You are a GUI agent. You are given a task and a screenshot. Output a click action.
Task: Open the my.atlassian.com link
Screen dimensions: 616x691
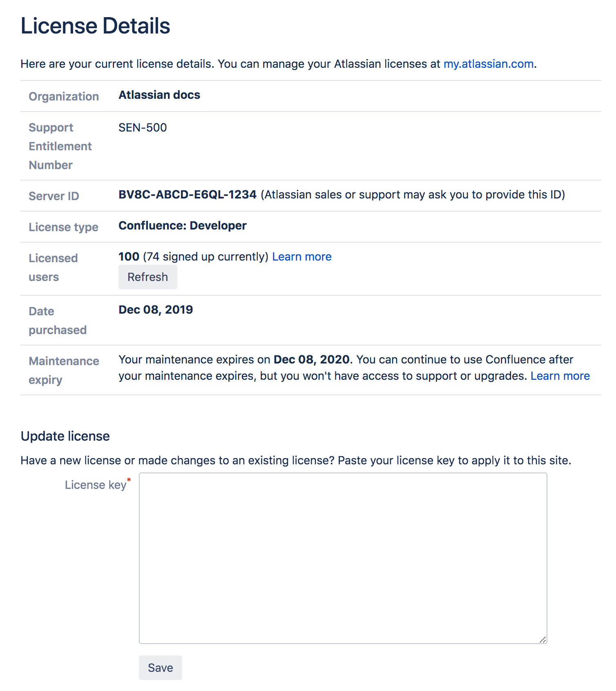(489, 64)
